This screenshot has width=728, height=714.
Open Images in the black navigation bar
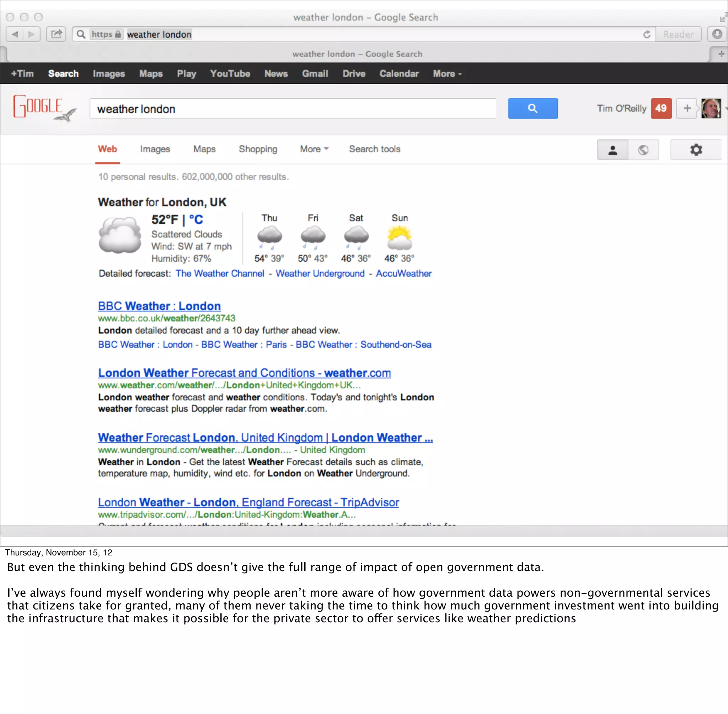point(109,74)
